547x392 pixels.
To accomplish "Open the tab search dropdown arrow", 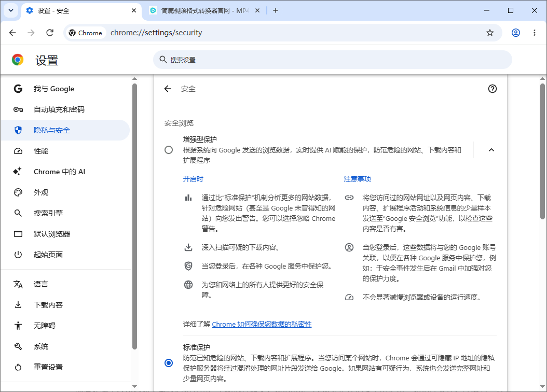I will pyautogui.click(x=11, y=10).
